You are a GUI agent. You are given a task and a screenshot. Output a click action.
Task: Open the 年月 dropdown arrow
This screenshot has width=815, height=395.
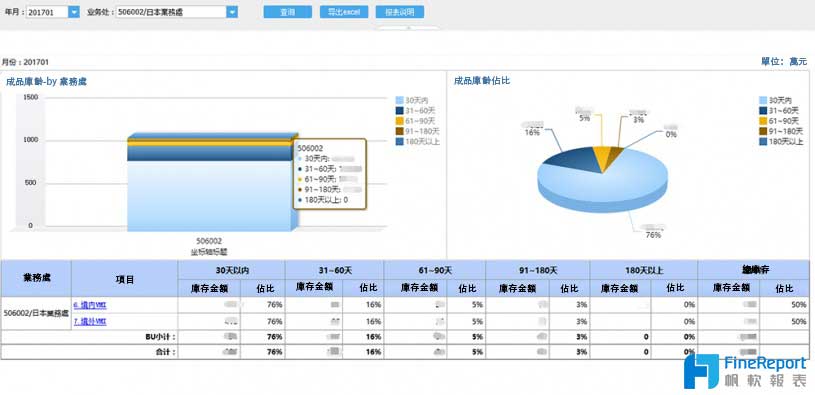pyautogui.click(x=74, y=12)
